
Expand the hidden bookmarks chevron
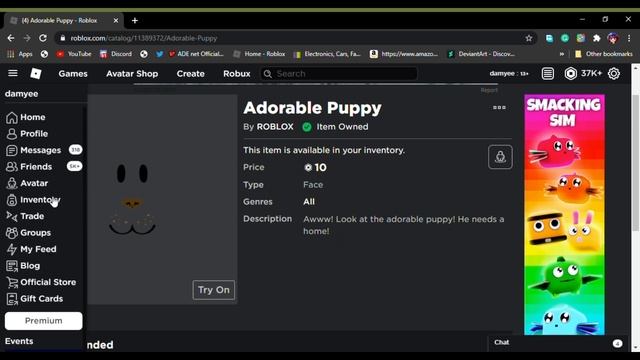coord(562,54)
